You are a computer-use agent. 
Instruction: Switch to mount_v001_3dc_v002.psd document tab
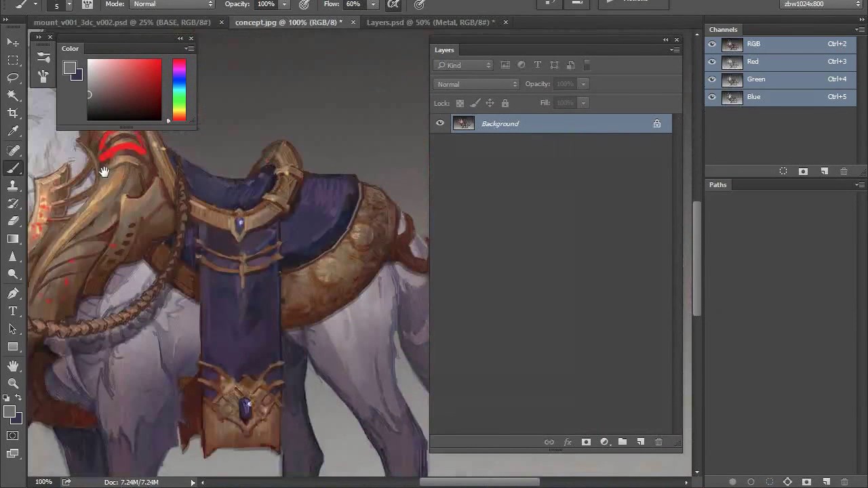[123, 22]
